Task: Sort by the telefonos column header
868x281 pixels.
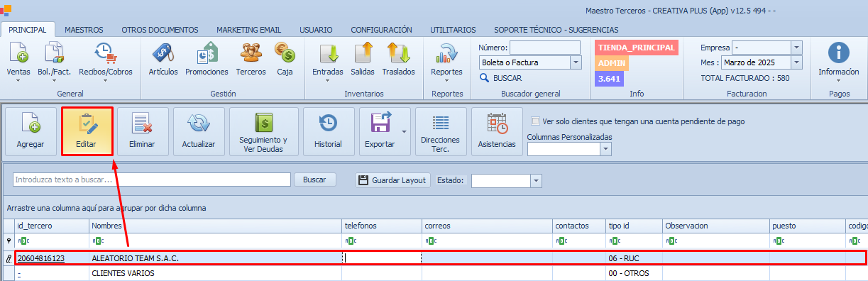Action: click(x=382, y=226)
